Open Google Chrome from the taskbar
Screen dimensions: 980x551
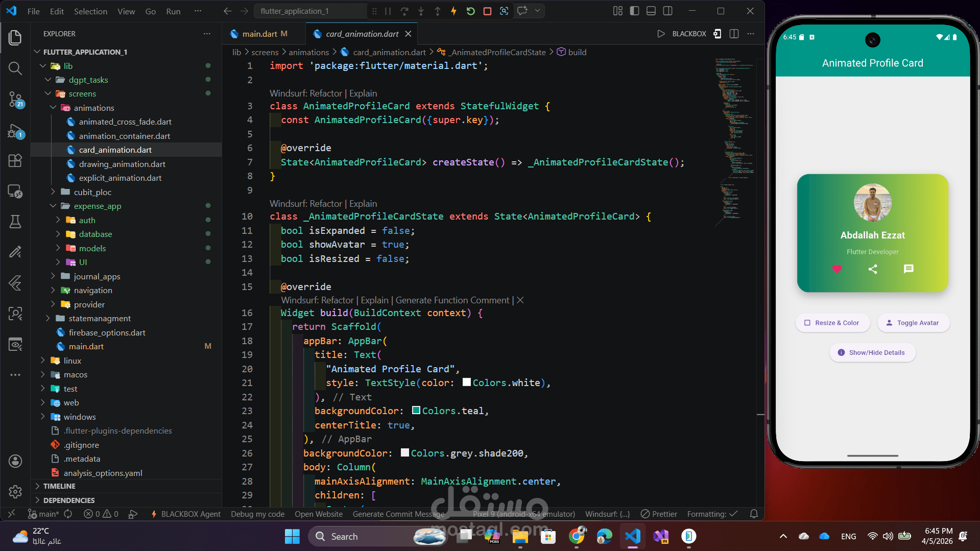577,536
